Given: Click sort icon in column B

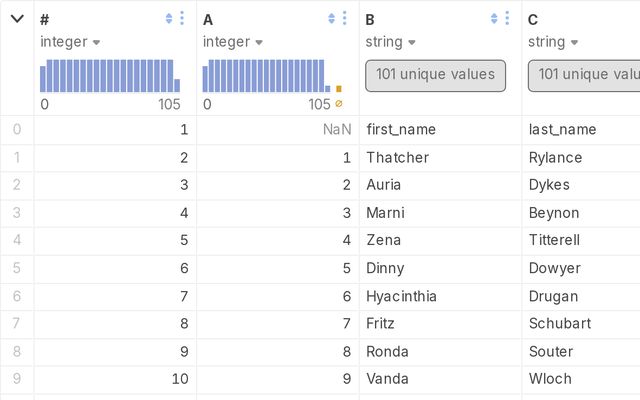Looking at the screenshot, I should pyautogui.click(x=494, y=19).
